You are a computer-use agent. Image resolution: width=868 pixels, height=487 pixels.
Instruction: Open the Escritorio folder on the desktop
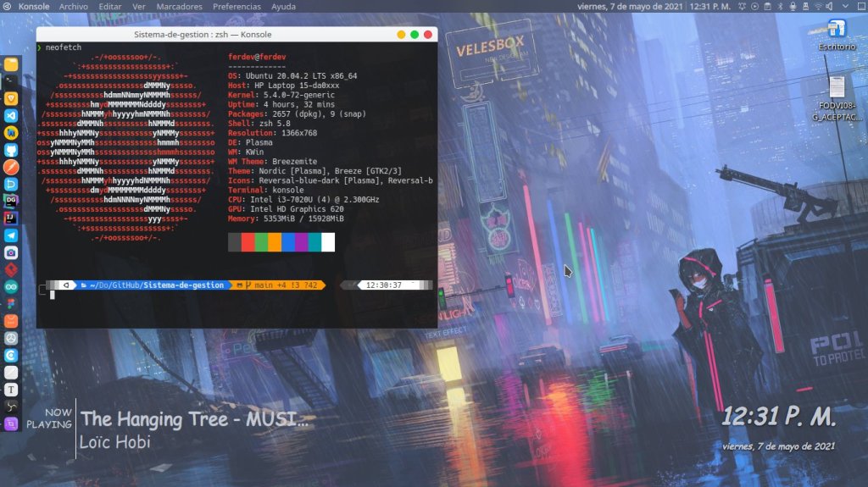pos(837,34)
